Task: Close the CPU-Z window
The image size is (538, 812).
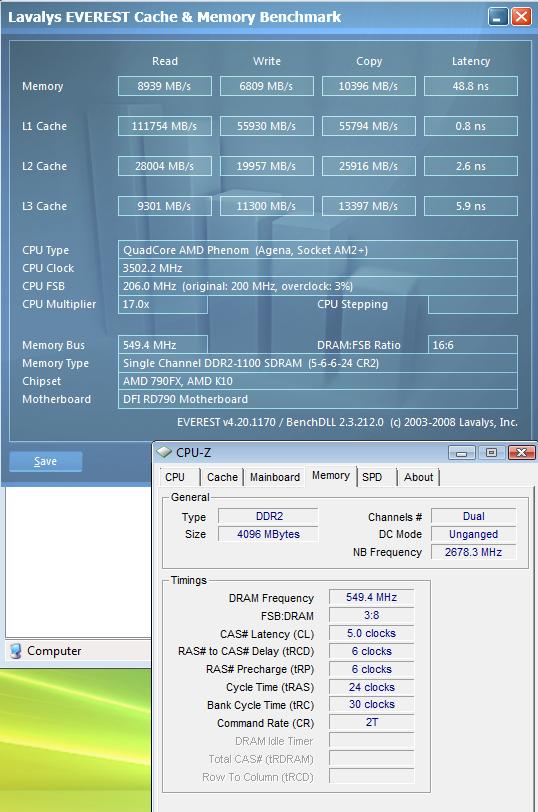Action: [521, 453]
